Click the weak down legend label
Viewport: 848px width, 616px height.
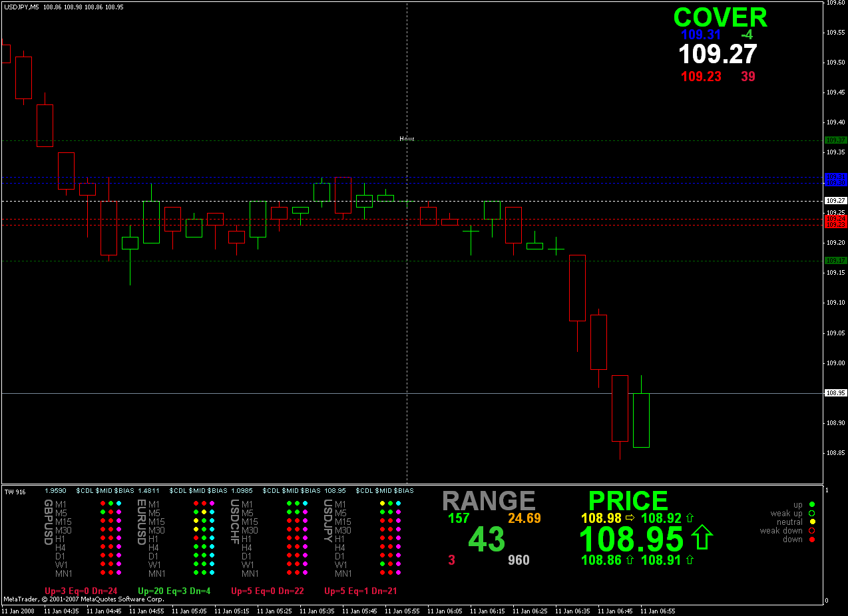(781, 531)
